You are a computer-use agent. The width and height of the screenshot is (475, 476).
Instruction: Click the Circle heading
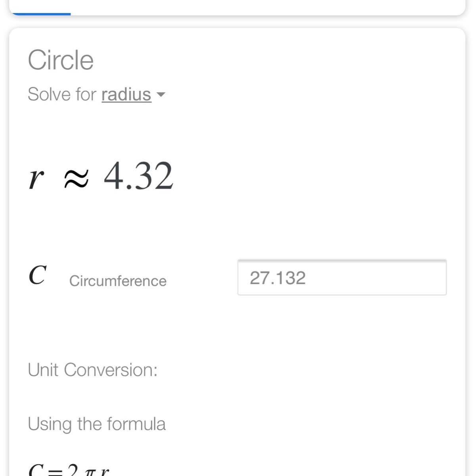pyautogui.click(x=61, y=60)
